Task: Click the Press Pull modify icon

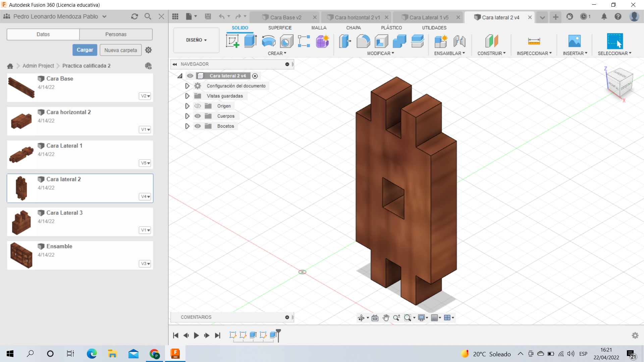Action: click(x=345, y=41)
